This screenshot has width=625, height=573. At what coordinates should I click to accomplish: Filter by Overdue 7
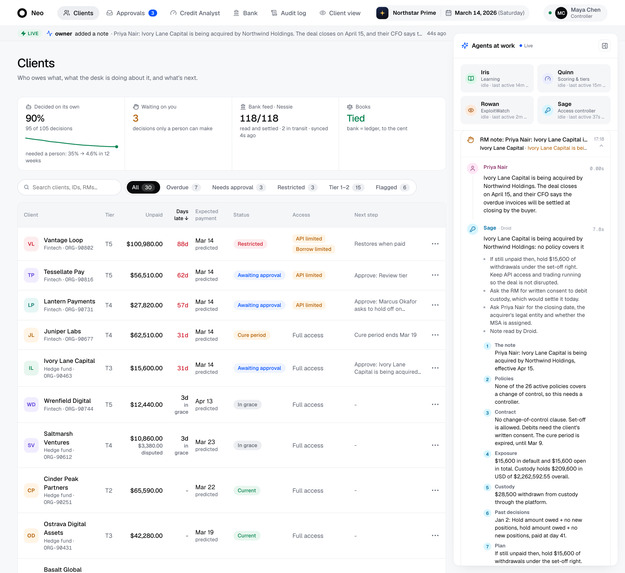(183, 187)
